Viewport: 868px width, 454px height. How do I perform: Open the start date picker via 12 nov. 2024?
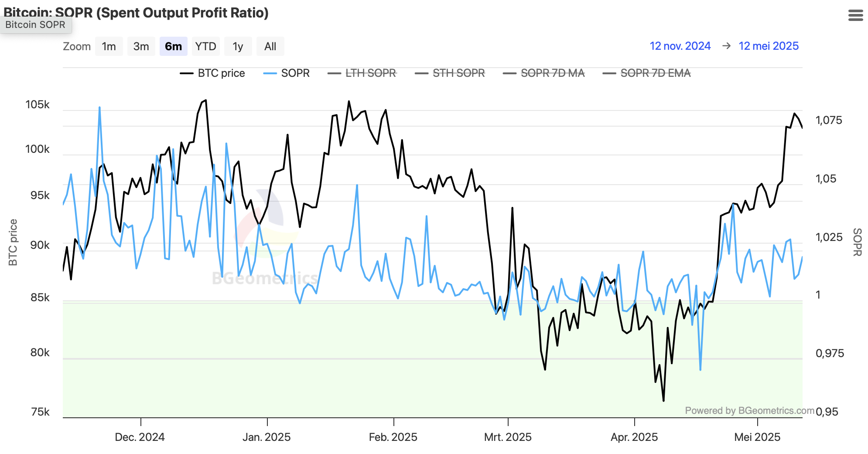pyautogui.click(x=680, y=46)
